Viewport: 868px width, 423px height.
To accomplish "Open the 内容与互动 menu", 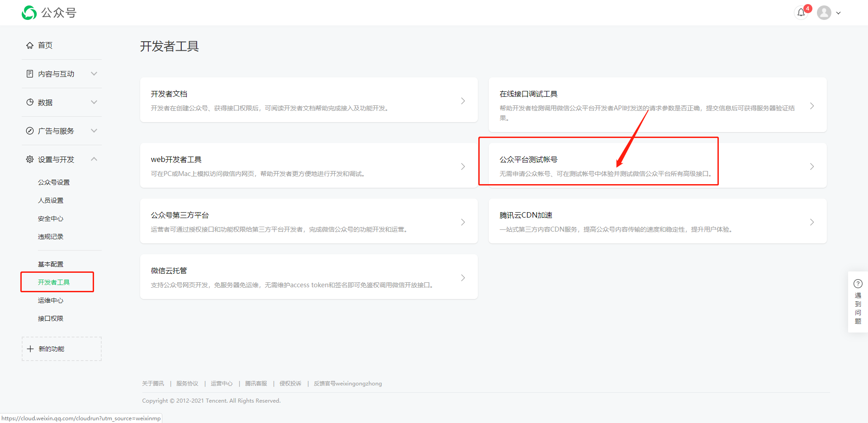I will coord(61,74).
